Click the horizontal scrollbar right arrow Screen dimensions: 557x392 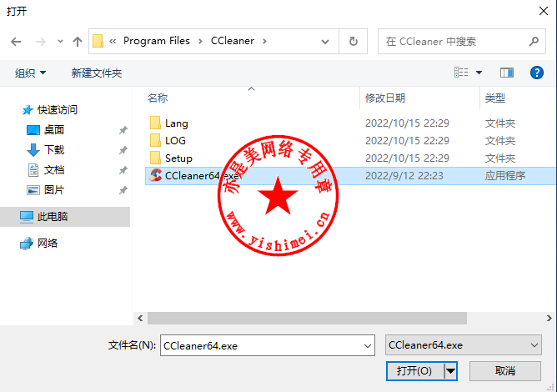(x=549, y=318)
